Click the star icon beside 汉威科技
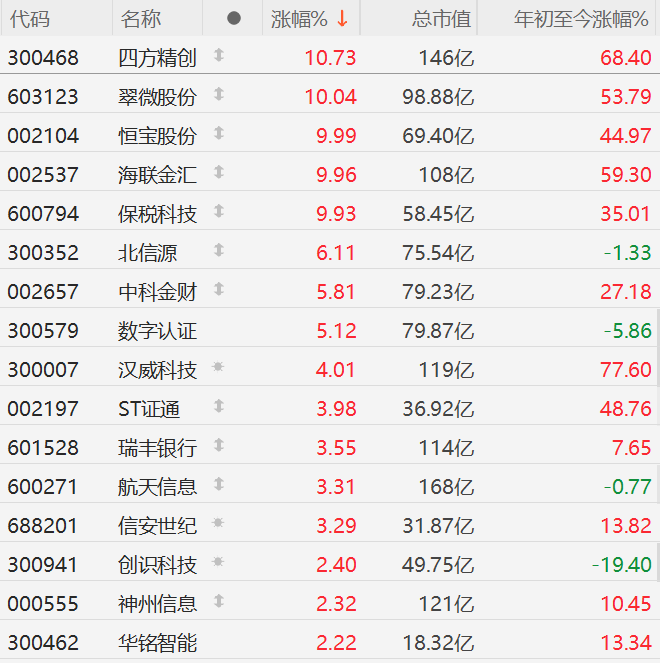 click(x=218, y=367)
